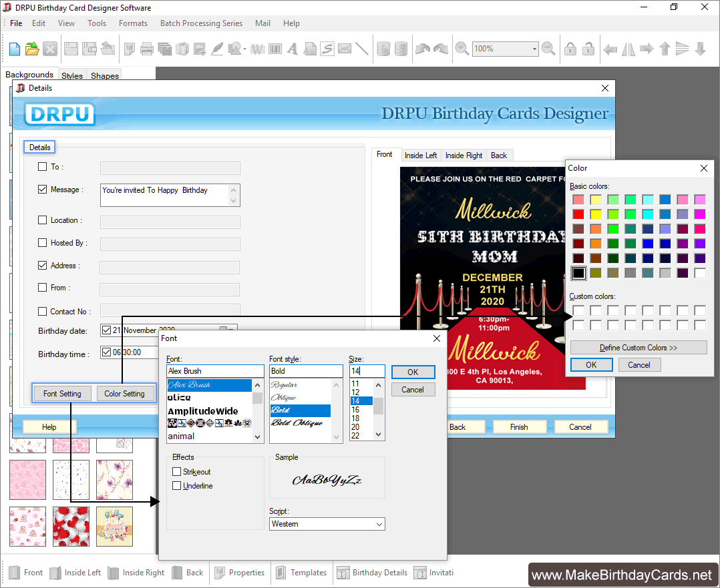Viewport: 720px width, 588px height.
Task: Click the open padlock unlock icon
Action: (x=588, y=49)
